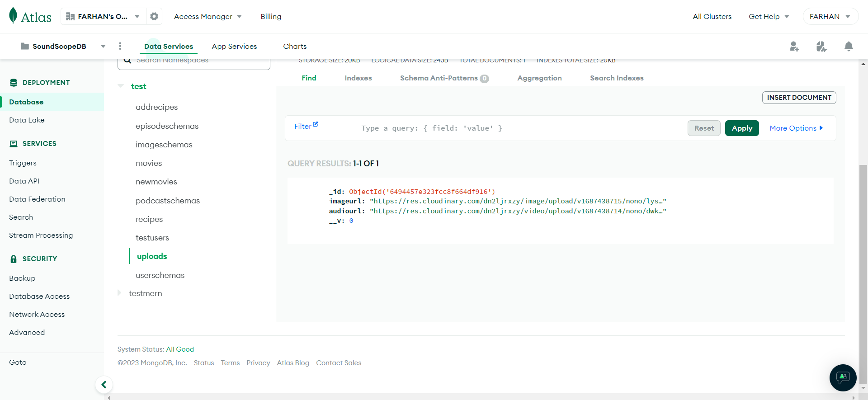Open Data Lake in the sidebar
Image resolution: width=868 pixels, height=400 pixels.
27,120
